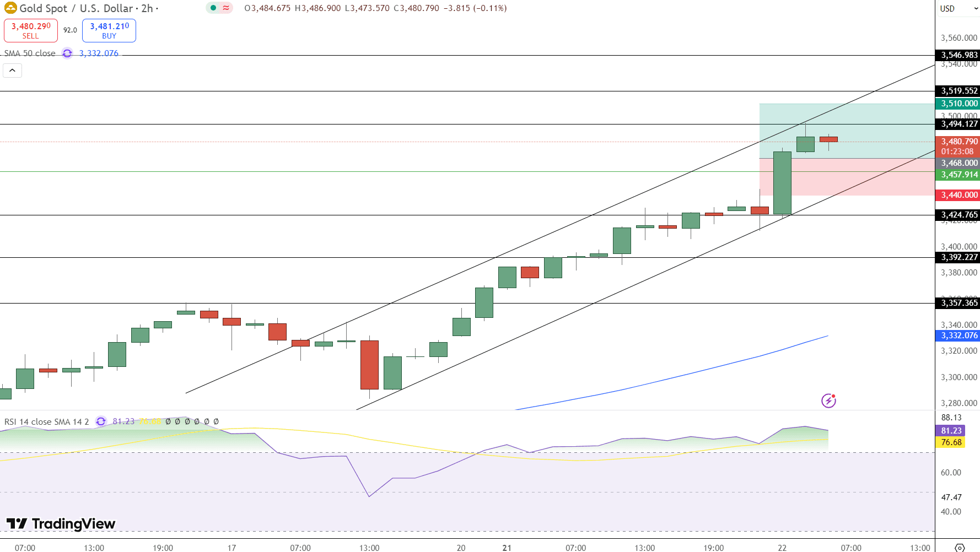Open the lightning bolt ideas icon
Image resolution: width=980 pixels, height=552 pixels.
pos(828,401)
